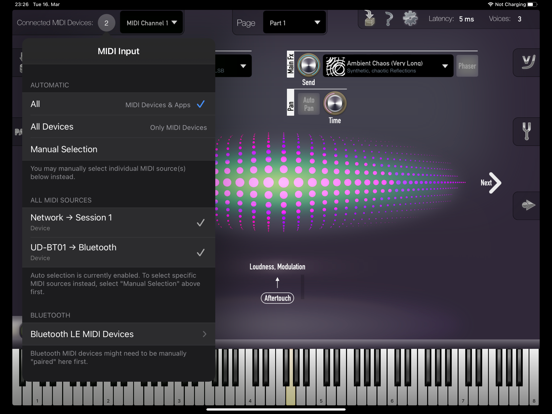Tap the Wi-Fi status icon
Viewport: 552px width, 414px height.
pyautogui.click(x=490, y=4)
